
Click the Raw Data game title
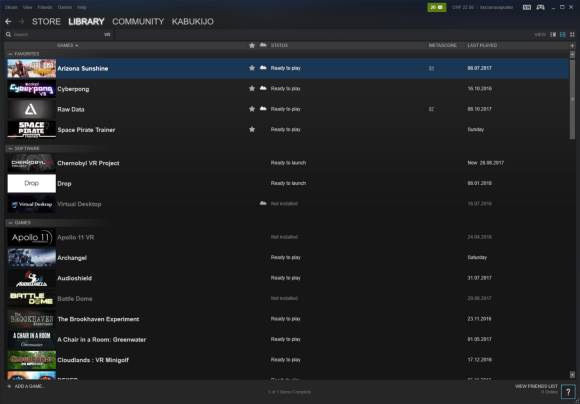tap(71, 110)
